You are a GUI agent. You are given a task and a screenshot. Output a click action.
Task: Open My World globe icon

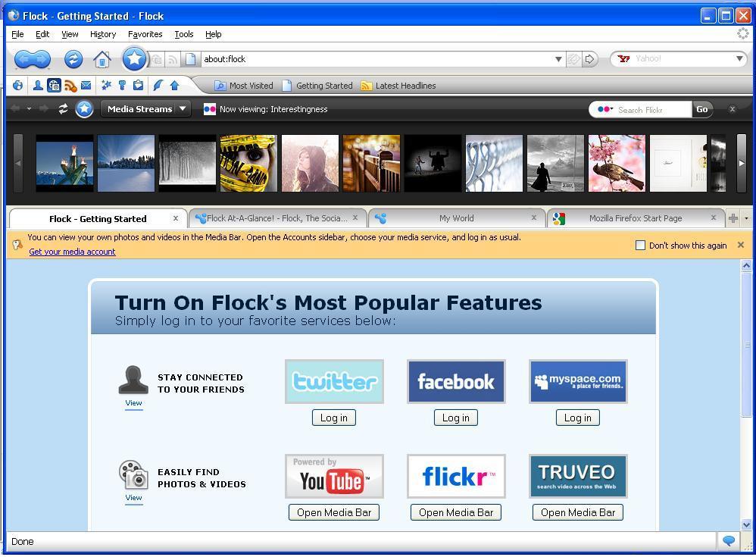[17, 86]
